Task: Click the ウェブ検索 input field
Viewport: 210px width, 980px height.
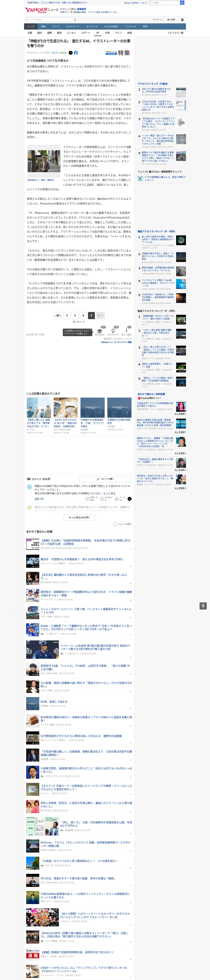Action: pos(164,3)
